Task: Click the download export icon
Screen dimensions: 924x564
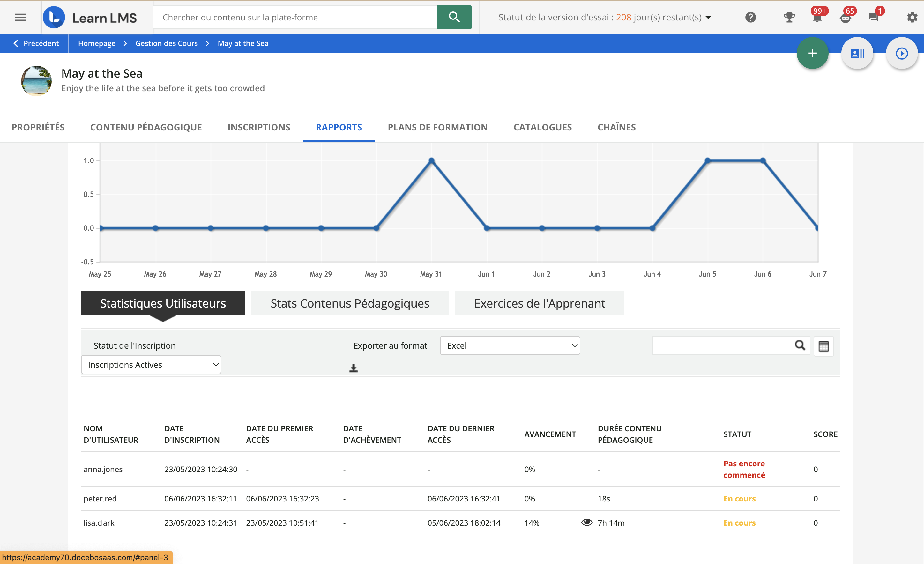Action: pyautogui.click(x=353, y=368)
